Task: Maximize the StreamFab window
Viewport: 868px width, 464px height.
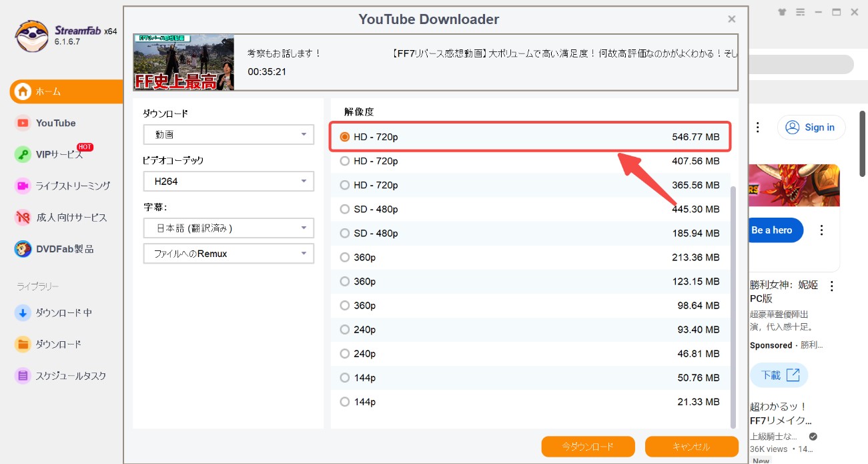Action: click(837, 12)
